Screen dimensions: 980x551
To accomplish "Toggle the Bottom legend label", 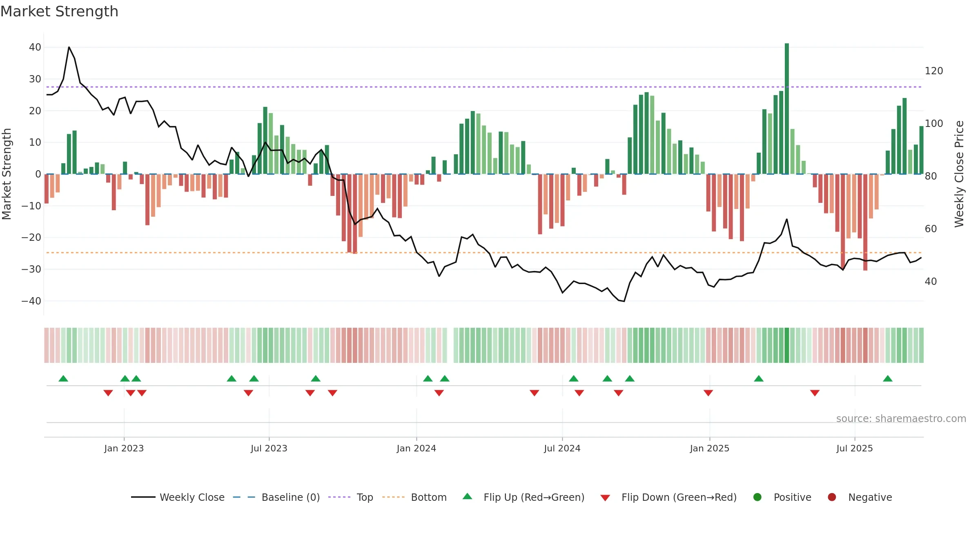I will coord(429,497).
